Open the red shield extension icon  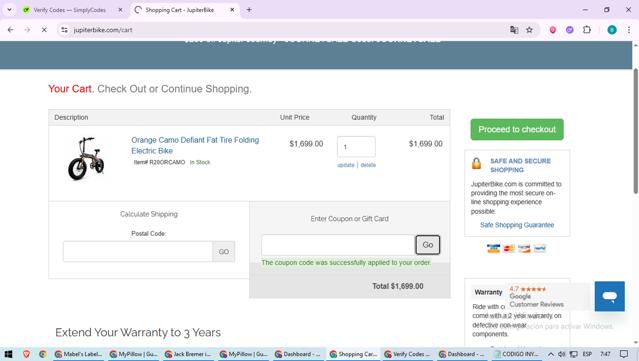[x=553, y=30]
